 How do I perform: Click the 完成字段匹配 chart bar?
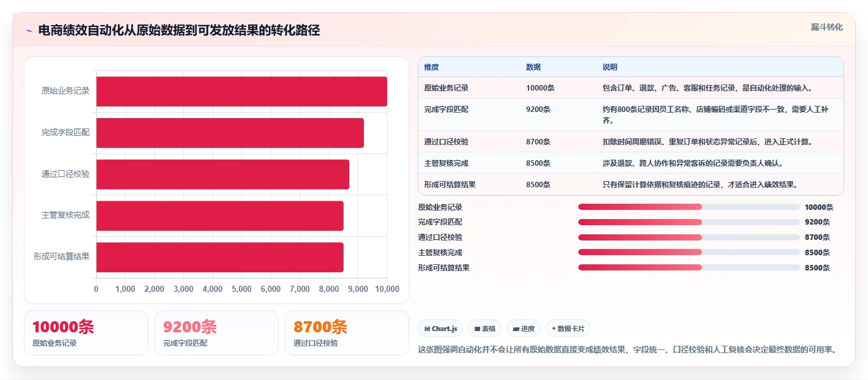coord(230,133)
